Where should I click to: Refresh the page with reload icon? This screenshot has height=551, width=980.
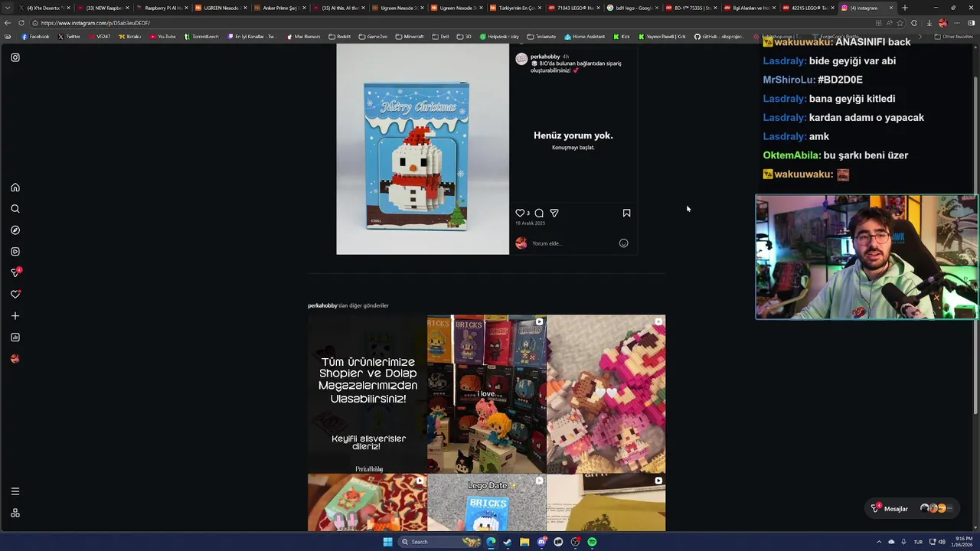[x=21, y=23]
